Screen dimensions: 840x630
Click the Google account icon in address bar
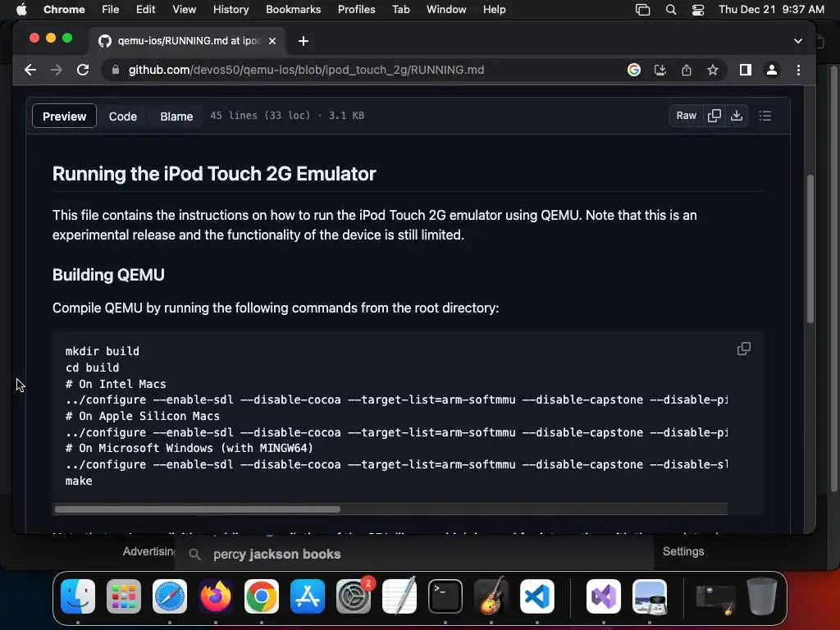click(634, 70)
